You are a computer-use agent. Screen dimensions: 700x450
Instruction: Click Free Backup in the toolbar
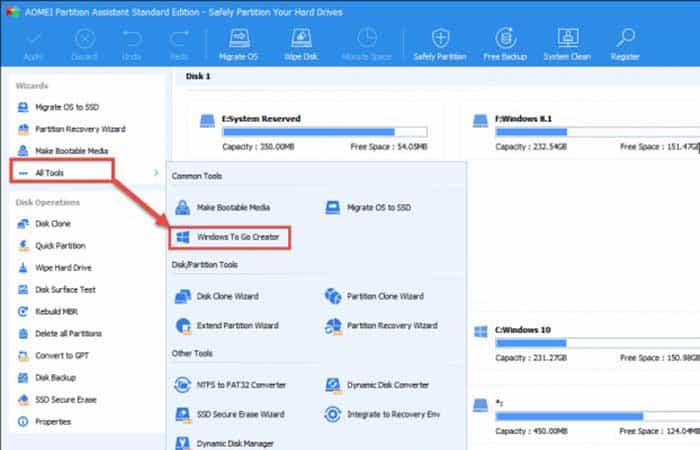click(x=505, y=46)
